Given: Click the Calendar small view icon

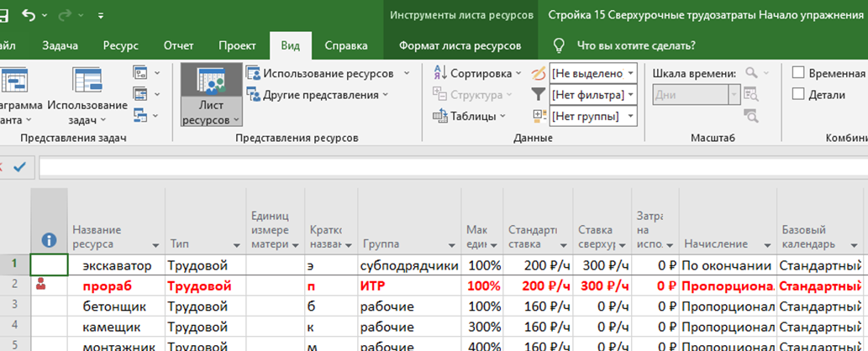Looking at the screenshot, I should (139, 94).
